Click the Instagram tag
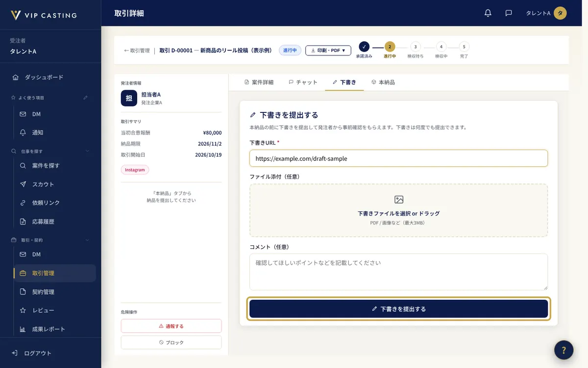The image size is (588, 368). (x=135, y=170)
